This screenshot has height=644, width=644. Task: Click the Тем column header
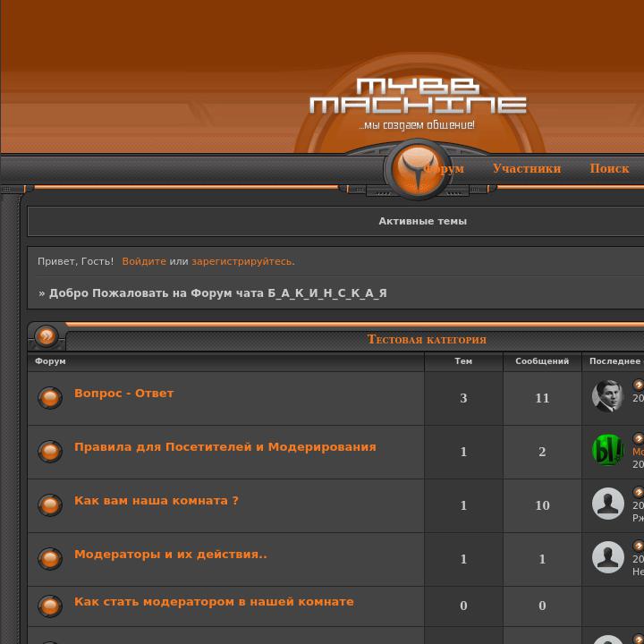point(463,361)
